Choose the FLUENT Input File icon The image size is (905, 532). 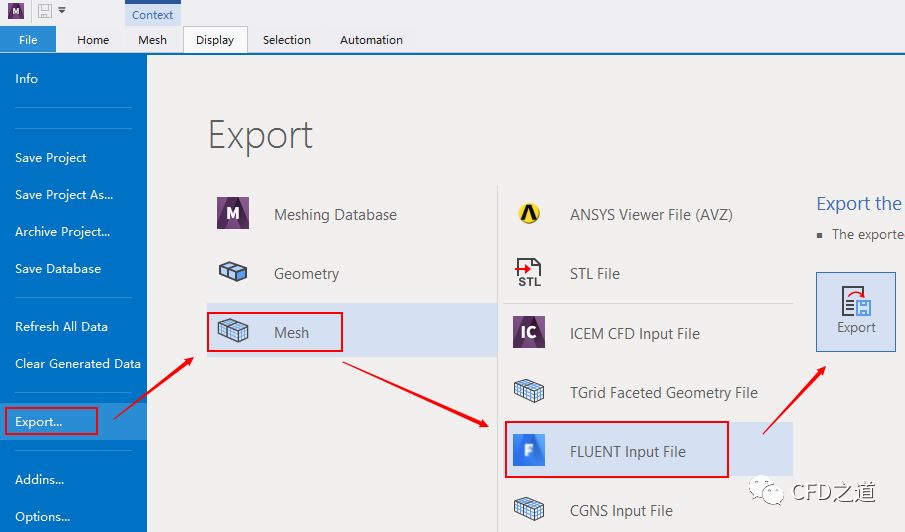pos(529,451)
